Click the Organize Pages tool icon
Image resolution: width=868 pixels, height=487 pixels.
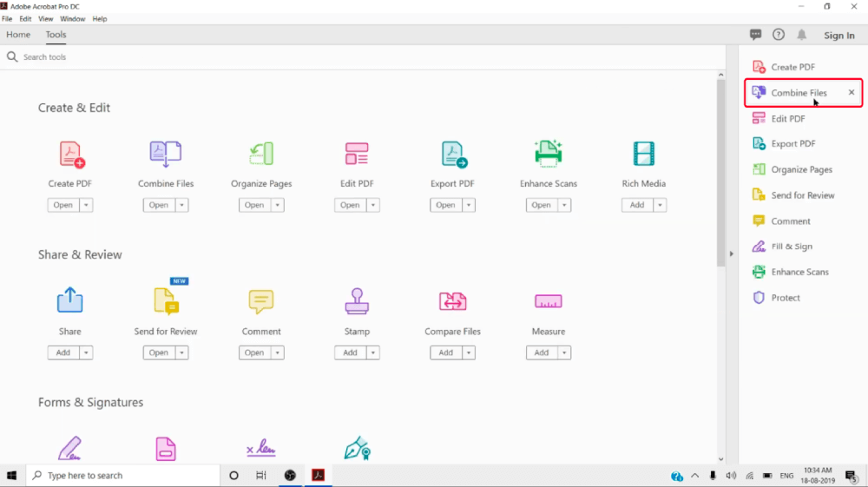point(261,154)
